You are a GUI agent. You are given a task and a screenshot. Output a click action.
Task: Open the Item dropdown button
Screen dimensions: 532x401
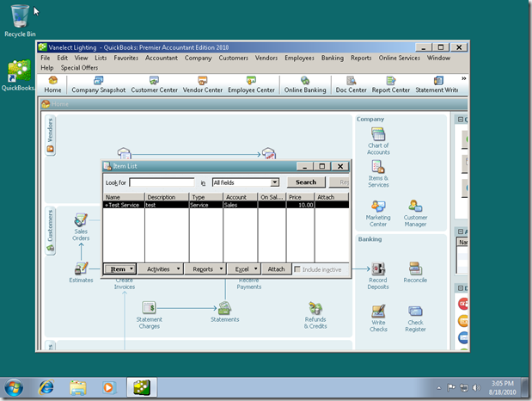(x=119, y=268)
